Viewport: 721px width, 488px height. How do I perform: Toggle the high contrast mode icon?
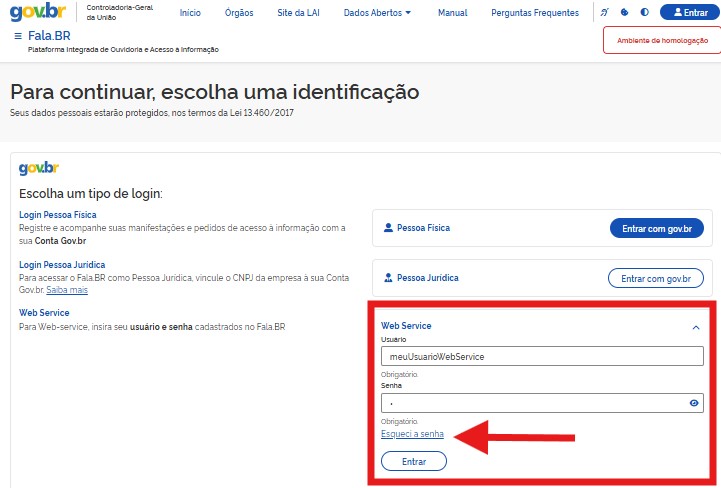click(x=644, y=13)
